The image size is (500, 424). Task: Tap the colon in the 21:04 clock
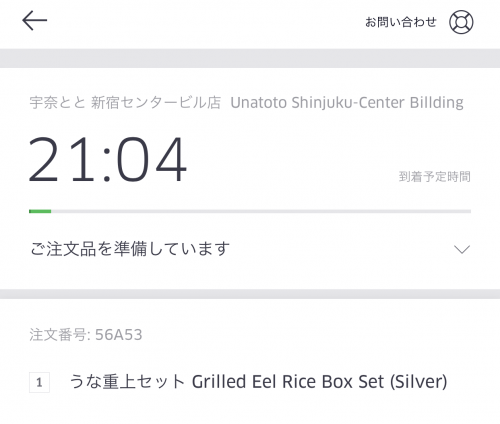(107, 165)
